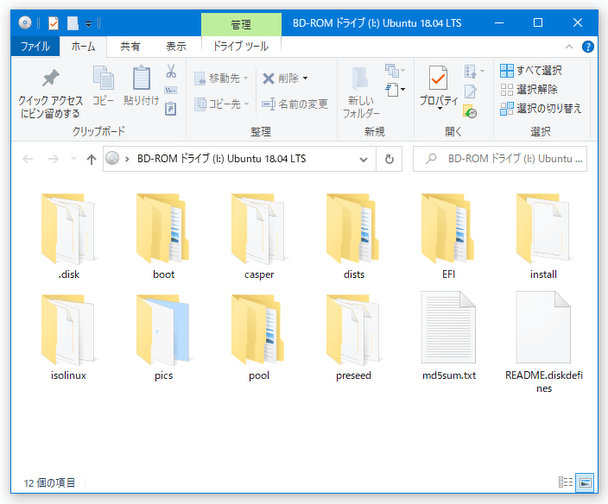Open the Easy access dropdown in New group
Viewport: 608px width, 504px height.
click(x=395, y=90)
